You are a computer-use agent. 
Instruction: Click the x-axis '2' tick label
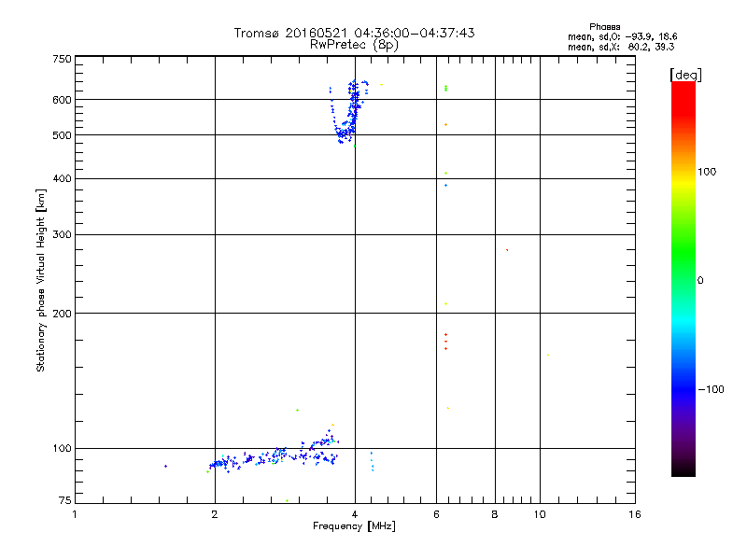tap(215, 514)
